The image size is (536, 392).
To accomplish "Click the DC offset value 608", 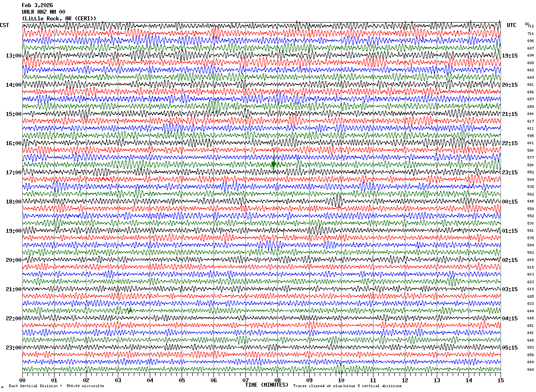I will click(531, 260).
